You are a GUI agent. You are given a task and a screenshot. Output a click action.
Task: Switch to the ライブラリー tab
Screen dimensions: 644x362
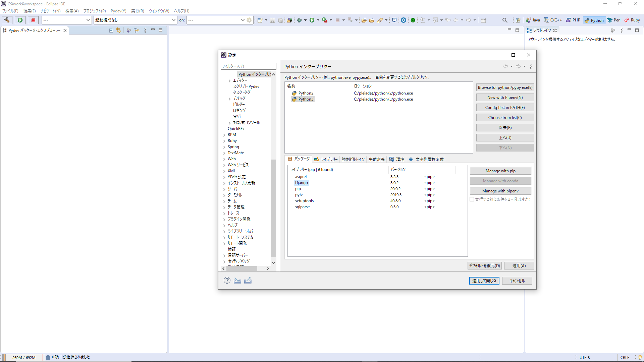point(326,159)
